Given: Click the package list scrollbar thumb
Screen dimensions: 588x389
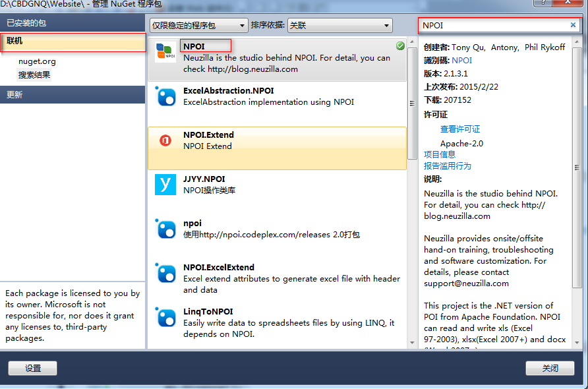Looking at the screenshot, I should [x=412, y=103].
